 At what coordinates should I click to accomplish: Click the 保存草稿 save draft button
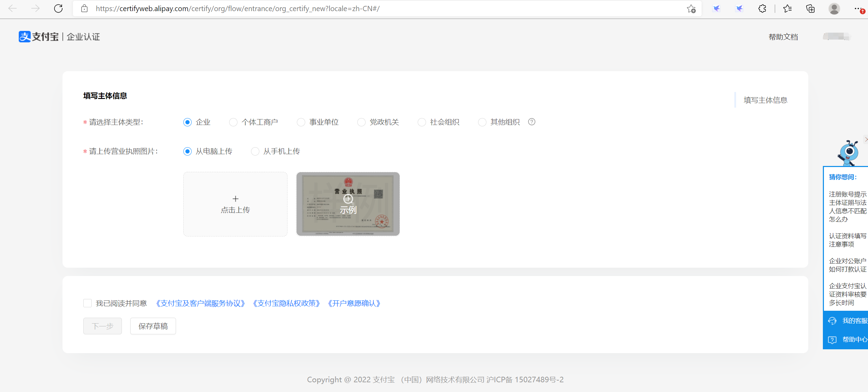[x=153, y=326]
